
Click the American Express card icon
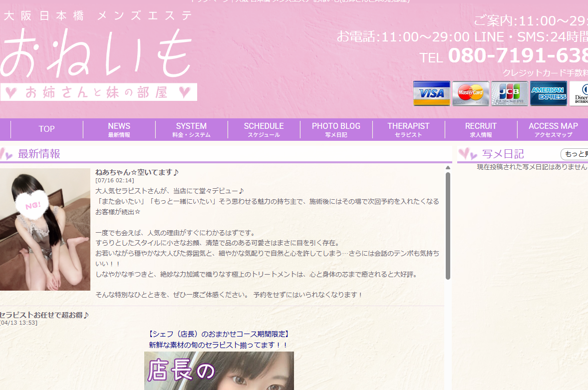(549, 93)
